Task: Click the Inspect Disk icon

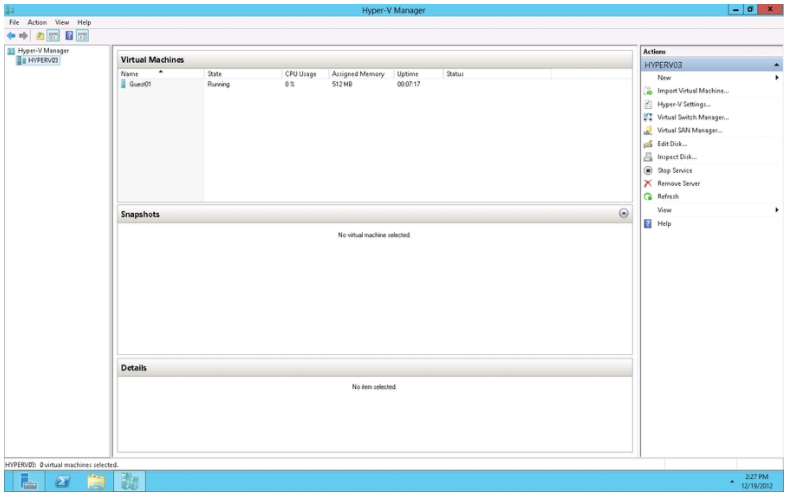Action: [x=648, y=157]
